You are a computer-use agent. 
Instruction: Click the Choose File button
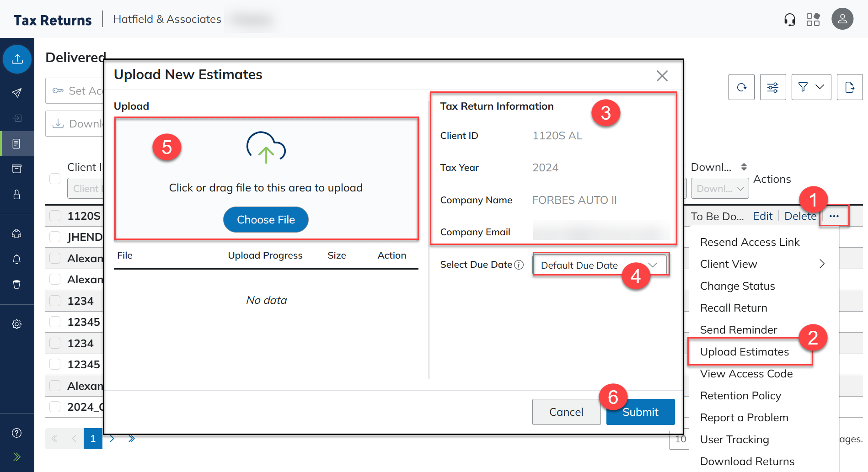266,220
